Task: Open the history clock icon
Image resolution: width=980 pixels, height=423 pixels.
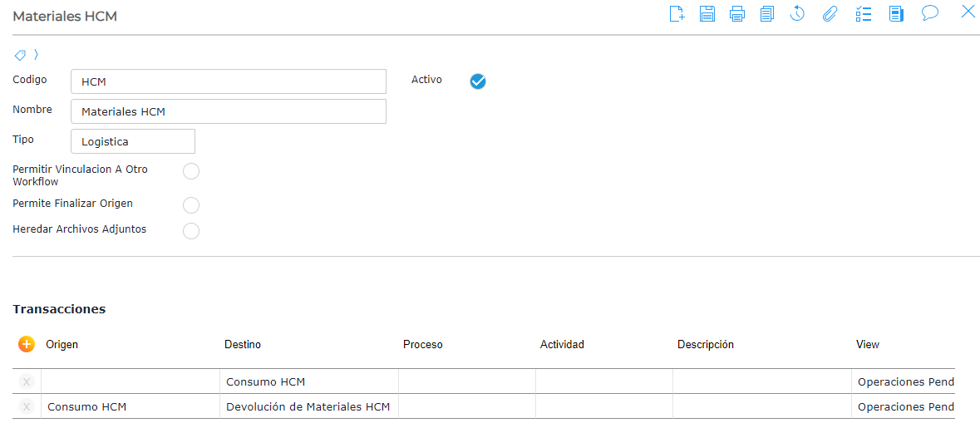Action: tap(797, 13)
